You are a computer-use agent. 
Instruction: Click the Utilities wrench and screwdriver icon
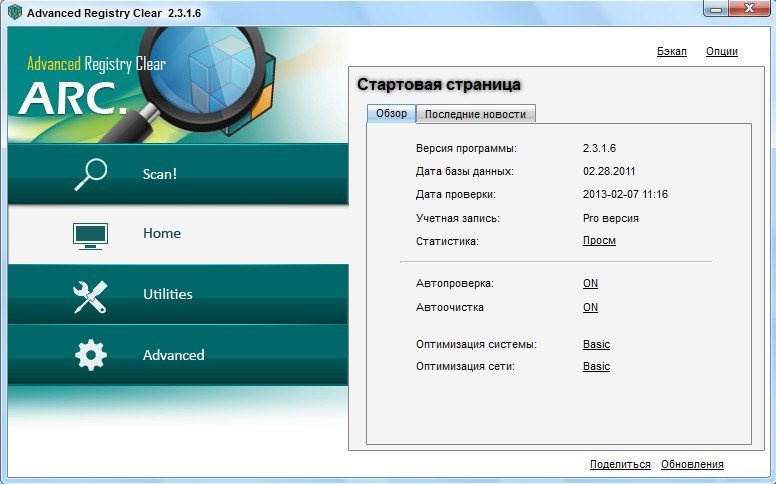(x=90, y=297)
